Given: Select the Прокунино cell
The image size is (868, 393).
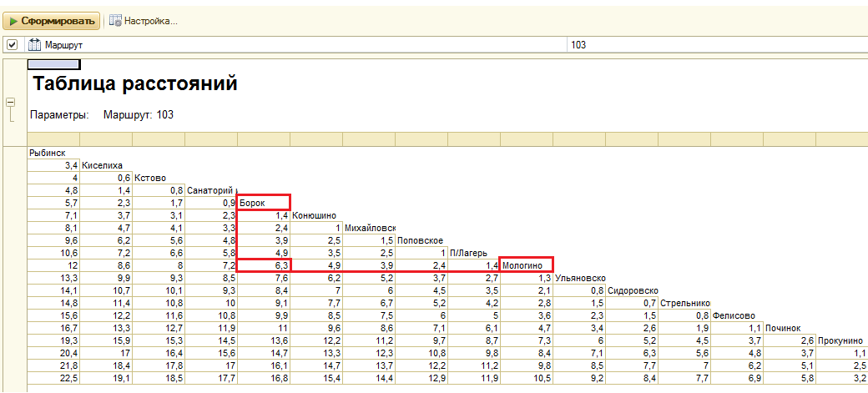Looking at the screenshot, I should (842, 340).
